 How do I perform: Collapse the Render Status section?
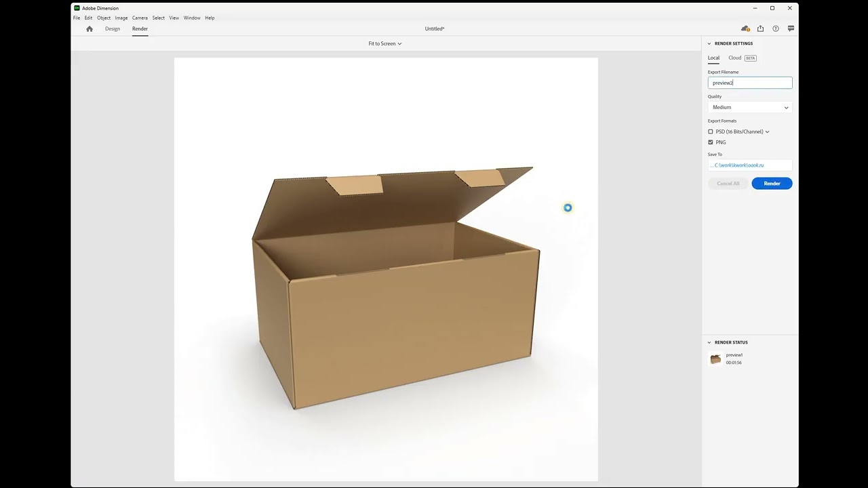click(709, 342)
